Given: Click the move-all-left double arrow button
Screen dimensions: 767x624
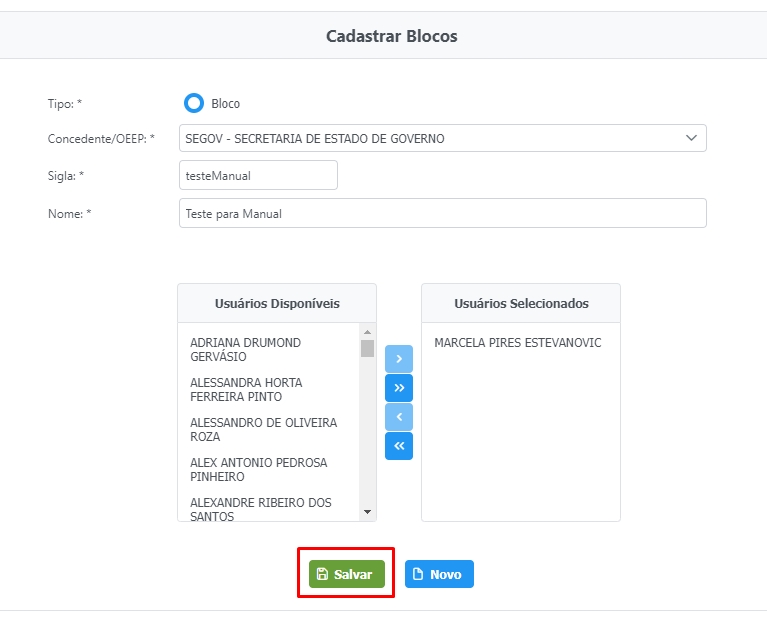Looking at the screenshot, I should click(398, 446).
